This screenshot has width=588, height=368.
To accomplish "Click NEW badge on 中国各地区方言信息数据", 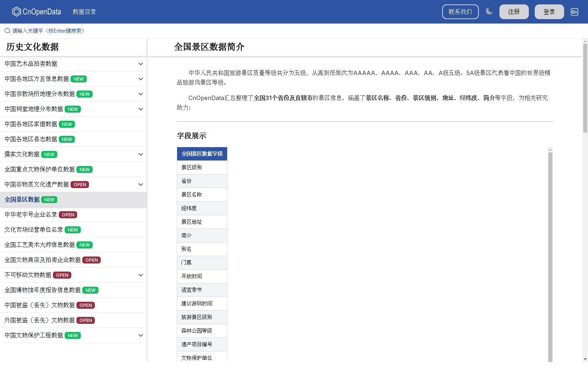I will click(x=79, y=79).
